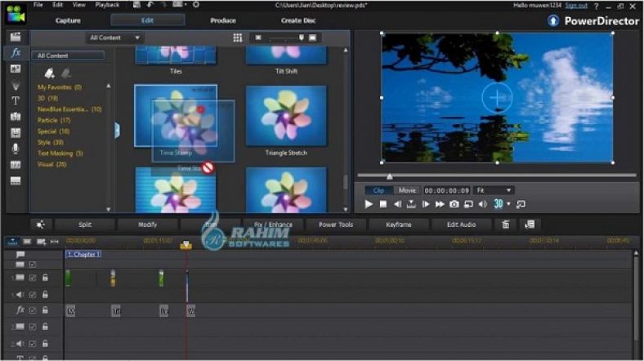This screenshot has width=644, height=361.
Task: Open the View menu
Action: pyautogui.click(x=78, y=5)
